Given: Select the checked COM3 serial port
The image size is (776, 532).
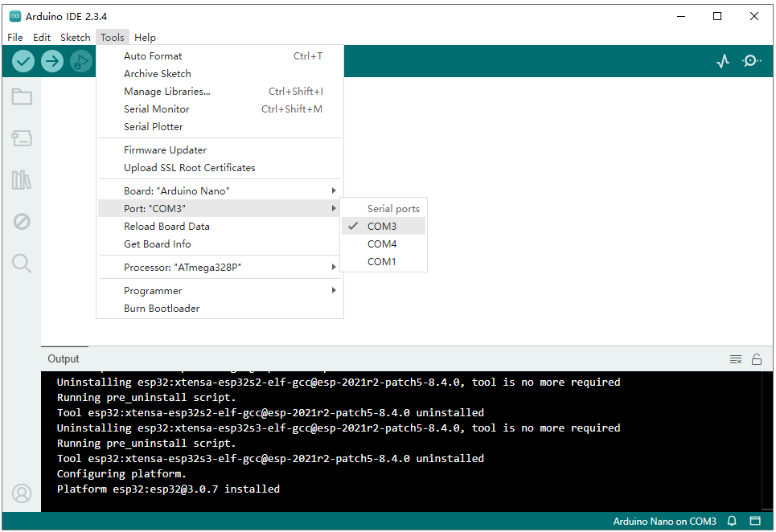Looking at the screenshot, I should (x=384, y=226).
